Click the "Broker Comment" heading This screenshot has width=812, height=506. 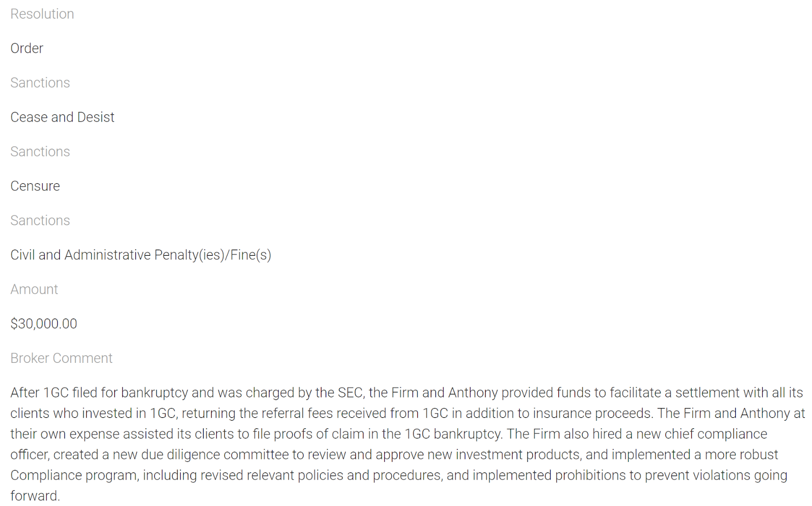61,358
